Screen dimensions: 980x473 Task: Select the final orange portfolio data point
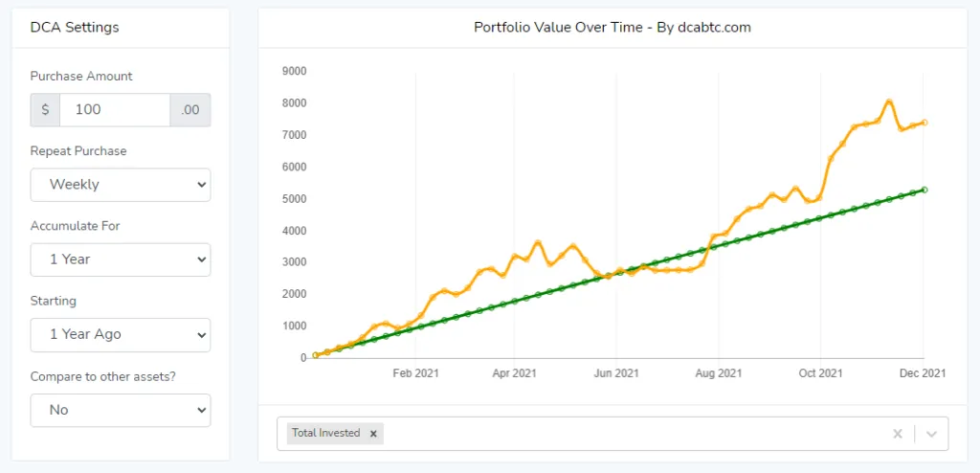[924, 123]
